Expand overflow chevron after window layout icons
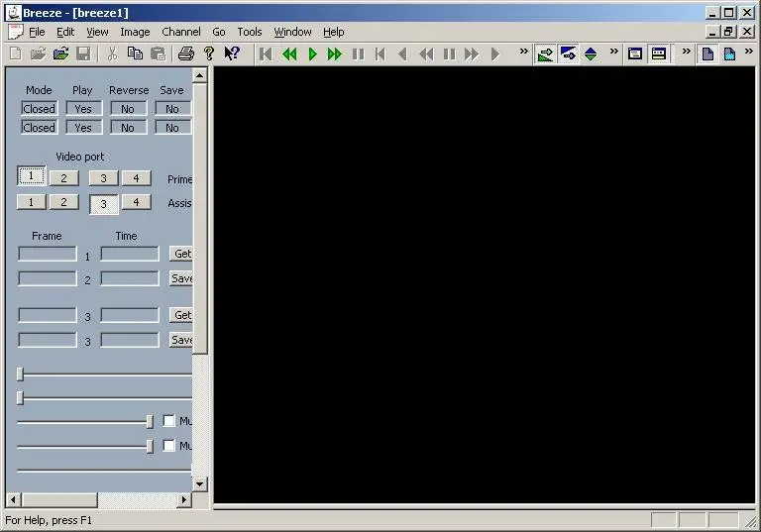This screenshot has height=532, width=761. point(687,51)
